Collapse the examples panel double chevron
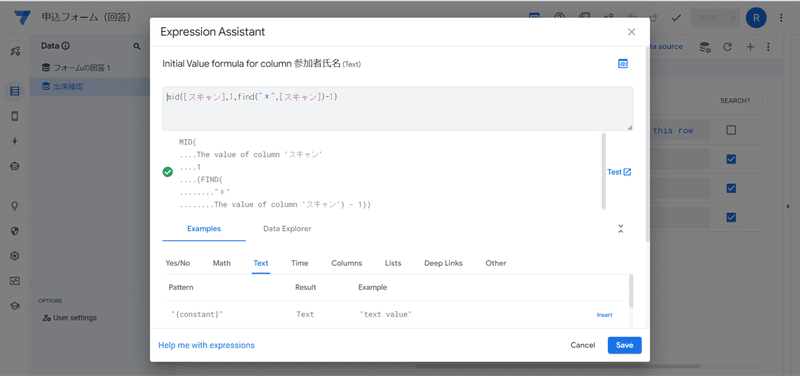 pos(621,229)
